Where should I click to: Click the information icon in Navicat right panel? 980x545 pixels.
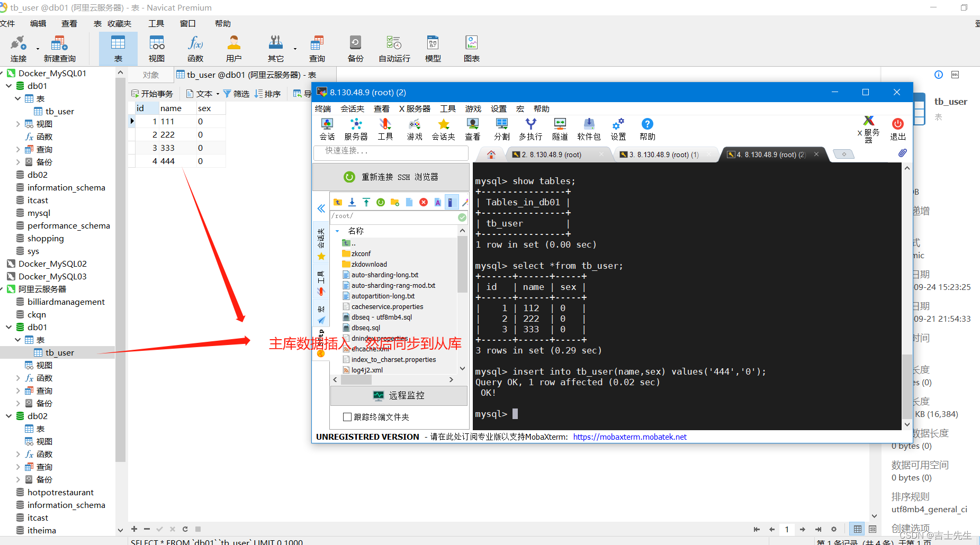point(939,75)
